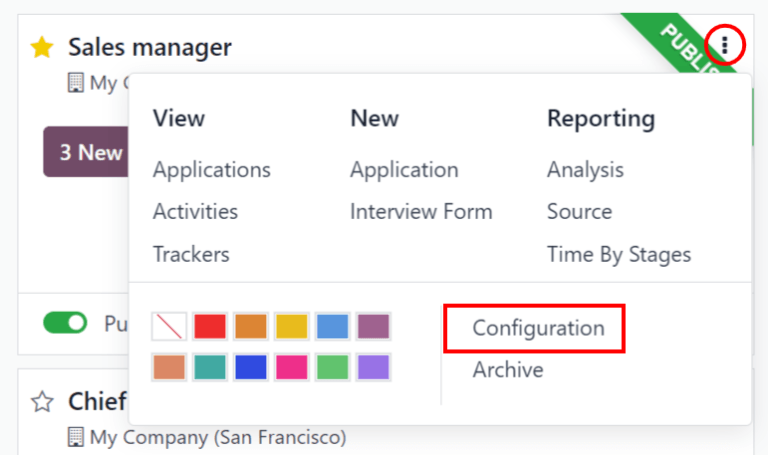Open Interview Form option
768x455 pixels.
tap(421, 212)
